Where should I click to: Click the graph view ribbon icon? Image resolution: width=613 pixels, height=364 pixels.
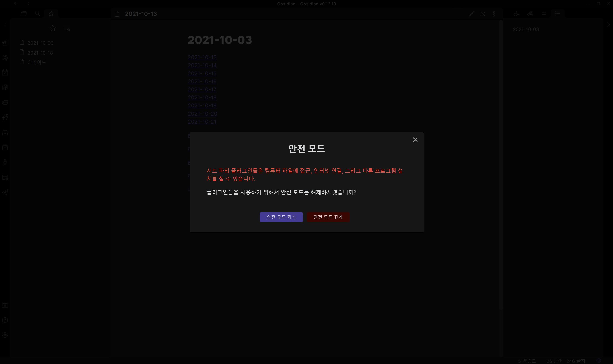pyautogui.click(x=5, y=58)
